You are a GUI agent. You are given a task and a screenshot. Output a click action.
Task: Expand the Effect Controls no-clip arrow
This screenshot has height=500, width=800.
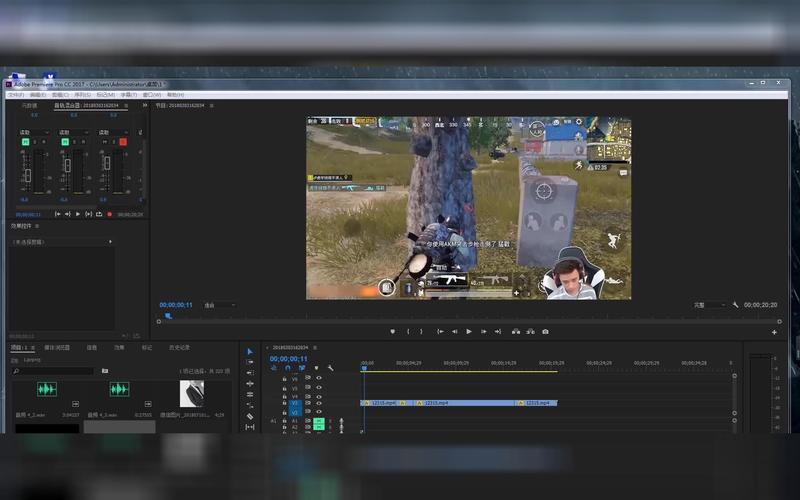point(110,242)
